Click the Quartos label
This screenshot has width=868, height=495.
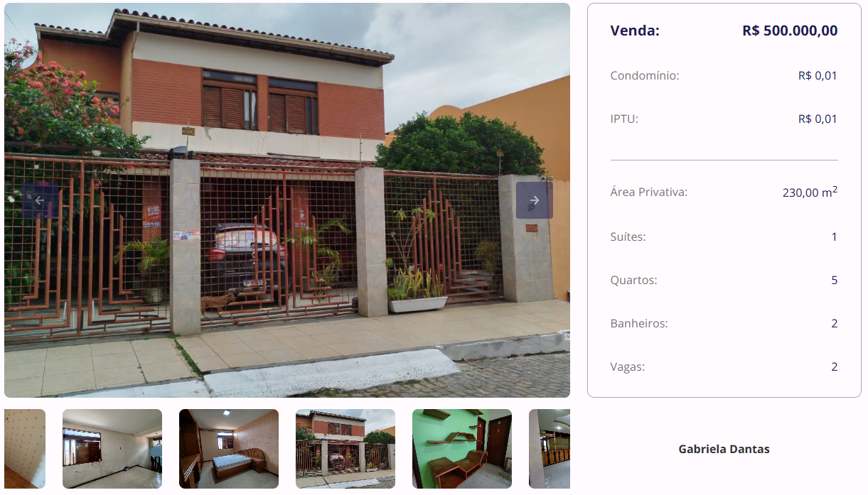[633, 280]
